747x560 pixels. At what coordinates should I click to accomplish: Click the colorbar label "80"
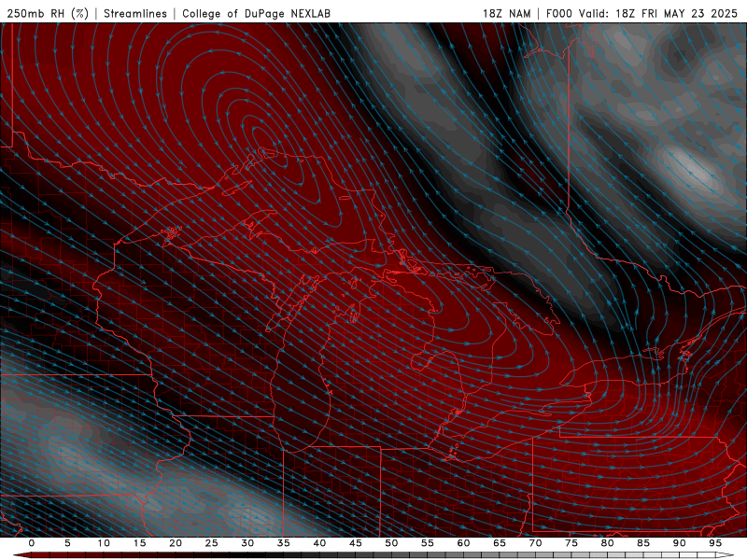[x=607, y=543]
